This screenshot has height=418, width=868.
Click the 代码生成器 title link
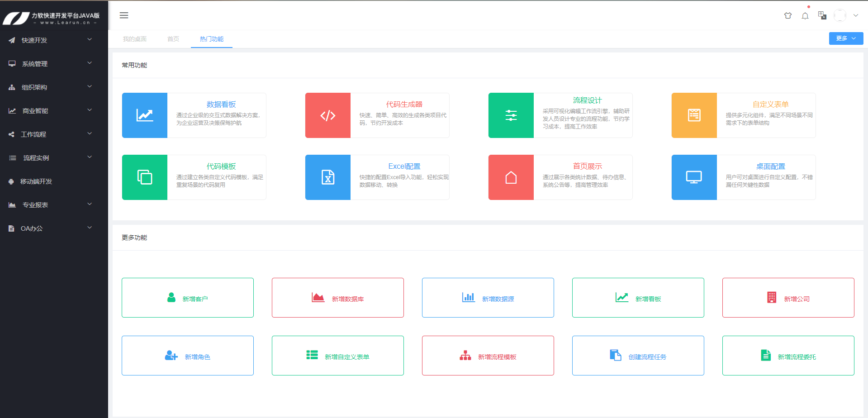(x=404, y=104)
